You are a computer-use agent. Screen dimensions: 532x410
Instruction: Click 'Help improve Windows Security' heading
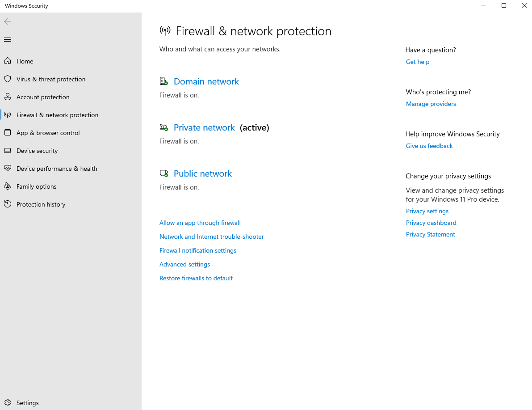[452, 134]
